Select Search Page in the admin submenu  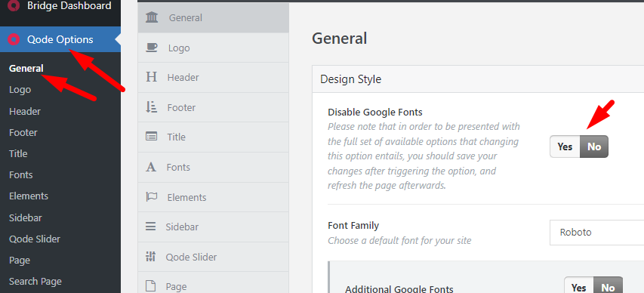(x=35, y=282)
